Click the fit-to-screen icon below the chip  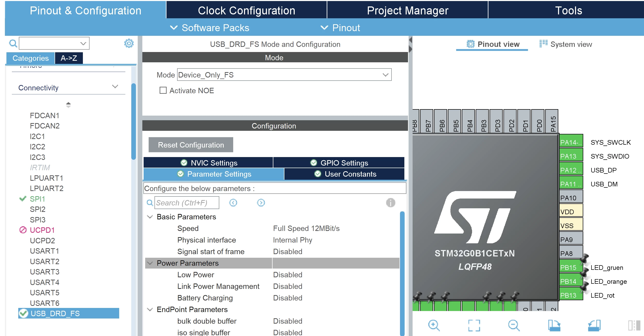tap(474, 325)
